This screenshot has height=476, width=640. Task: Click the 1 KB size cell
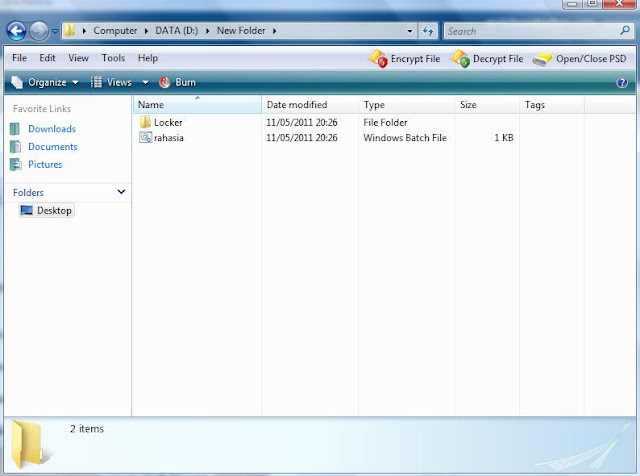[504, 138]
